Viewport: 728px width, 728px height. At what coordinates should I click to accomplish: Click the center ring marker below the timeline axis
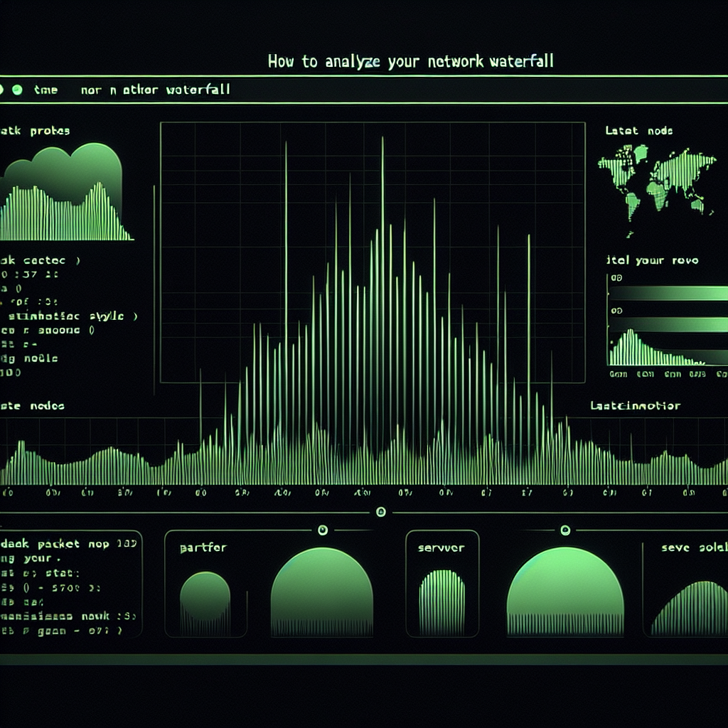[381, 512]
